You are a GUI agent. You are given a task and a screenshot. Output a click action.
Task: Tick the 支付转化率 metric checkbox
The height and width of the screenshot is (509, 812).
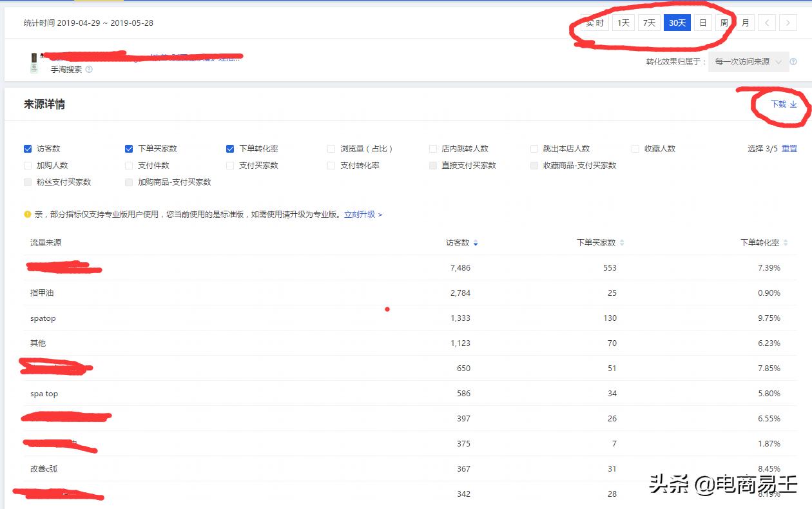tap(331, 166)
